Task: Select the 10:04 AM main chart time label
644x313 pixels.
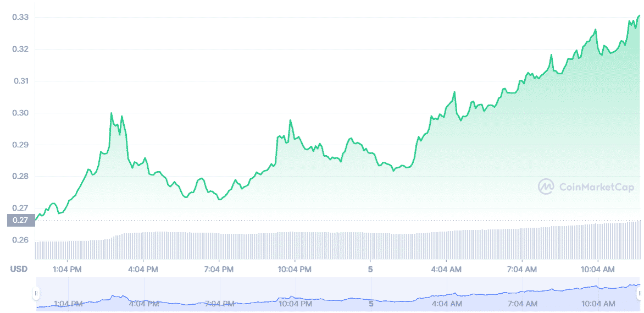Action: [x=598, y=269]
